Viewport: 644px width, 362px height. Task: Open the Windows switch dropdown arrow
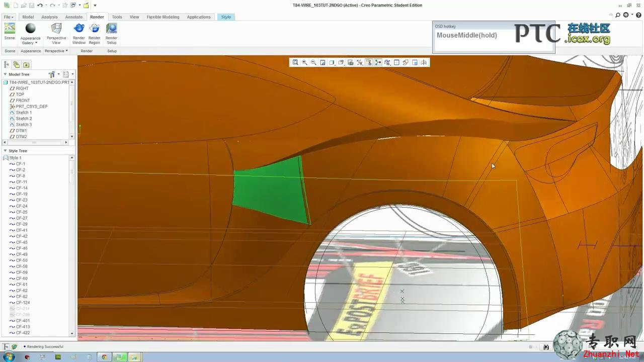(x=79, y=5)
